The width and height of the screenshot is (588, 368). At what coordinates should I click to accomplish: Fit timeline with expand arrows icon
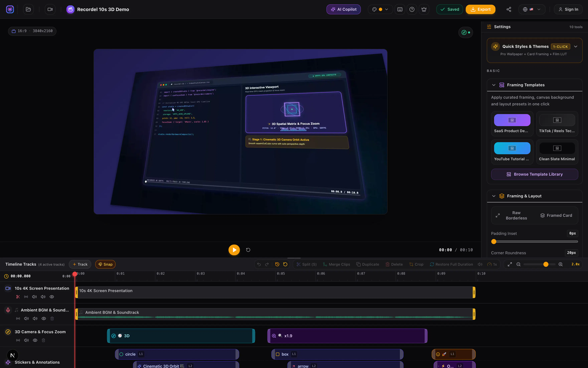pos(510,264)
